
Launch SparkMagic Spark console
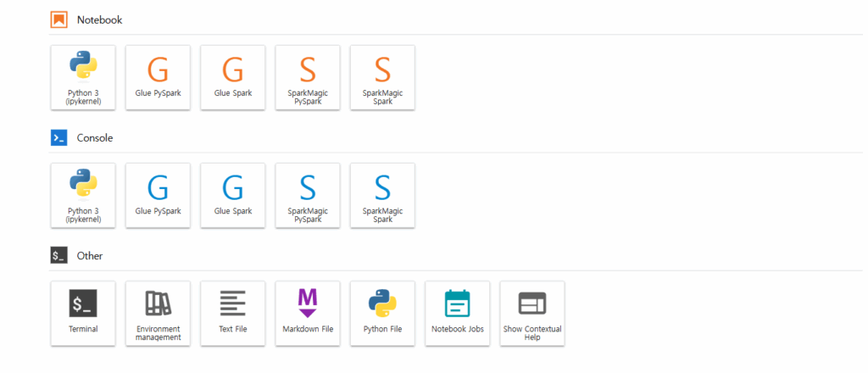[382, 195]
